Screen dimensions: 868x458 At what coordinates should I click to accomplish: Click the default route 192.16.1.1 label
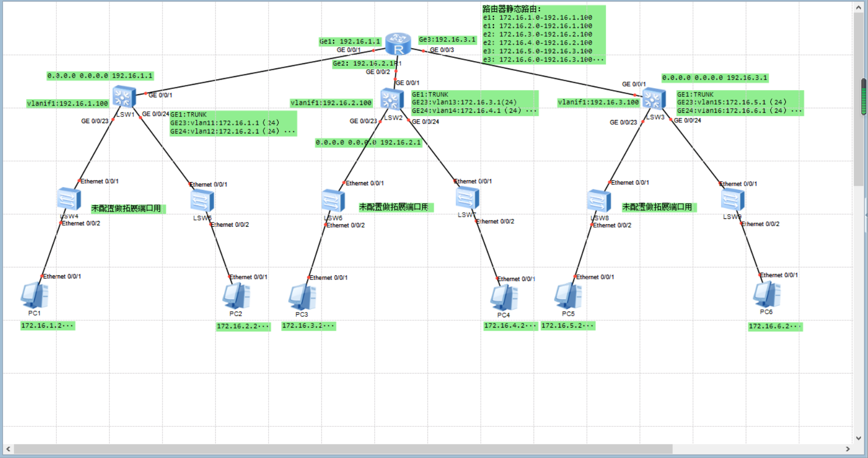click(x=100, y=76)
